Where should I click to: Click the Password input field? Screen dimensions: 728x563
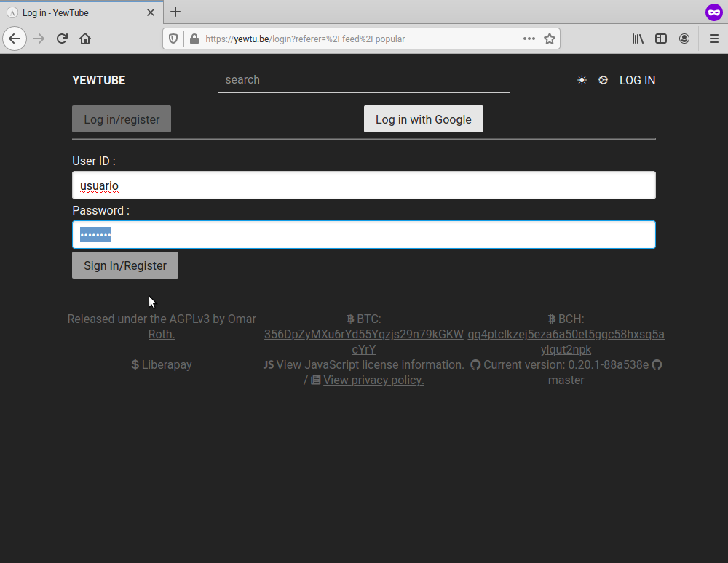point(364,235)
